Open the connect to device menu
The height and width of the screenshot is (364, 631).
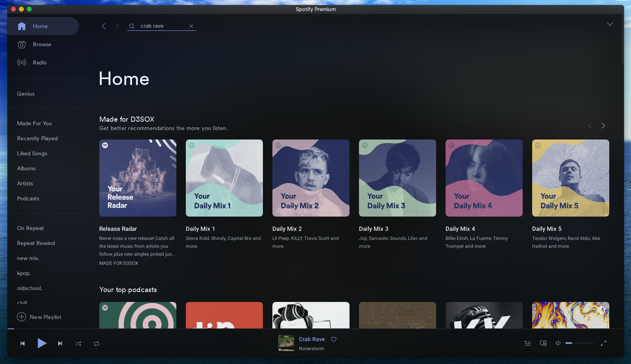[543, 343]
